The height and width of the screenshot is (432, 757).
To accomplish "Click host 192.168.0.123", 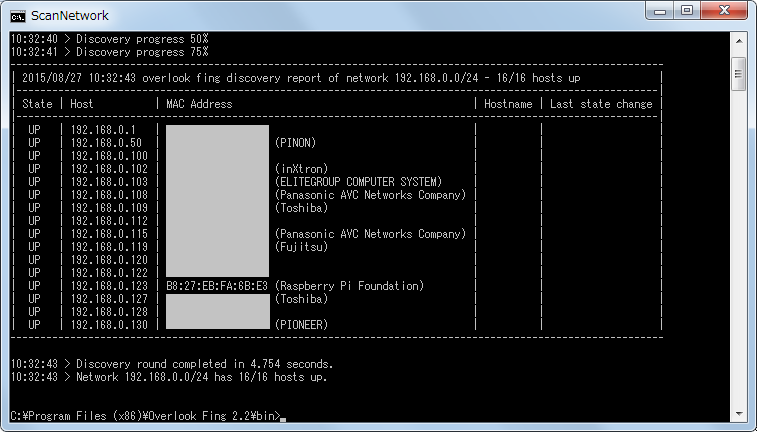I will tap(109, 286).
